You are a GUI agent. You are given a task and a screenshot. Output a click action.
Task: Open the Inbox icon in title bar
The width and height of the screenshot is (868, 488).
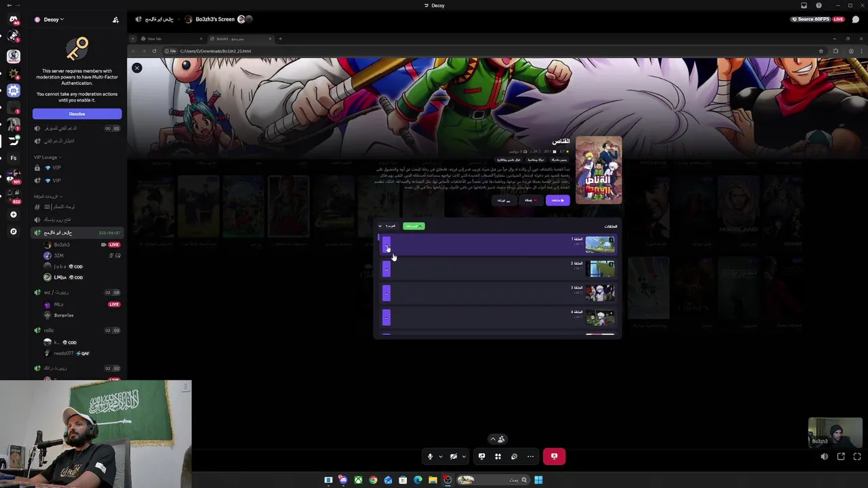point(804,5)
